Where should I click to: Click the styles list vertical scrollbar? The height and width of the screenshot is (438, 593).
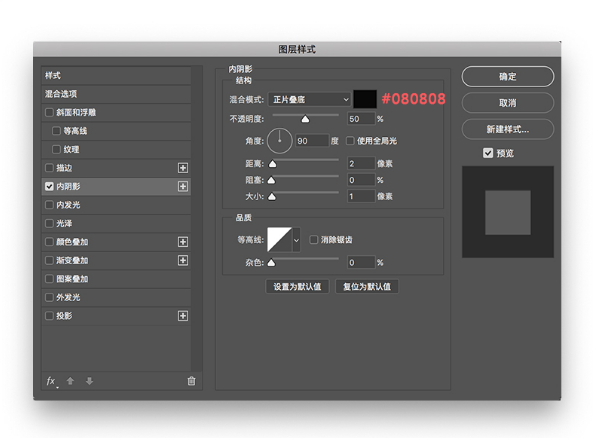[196, 219]
